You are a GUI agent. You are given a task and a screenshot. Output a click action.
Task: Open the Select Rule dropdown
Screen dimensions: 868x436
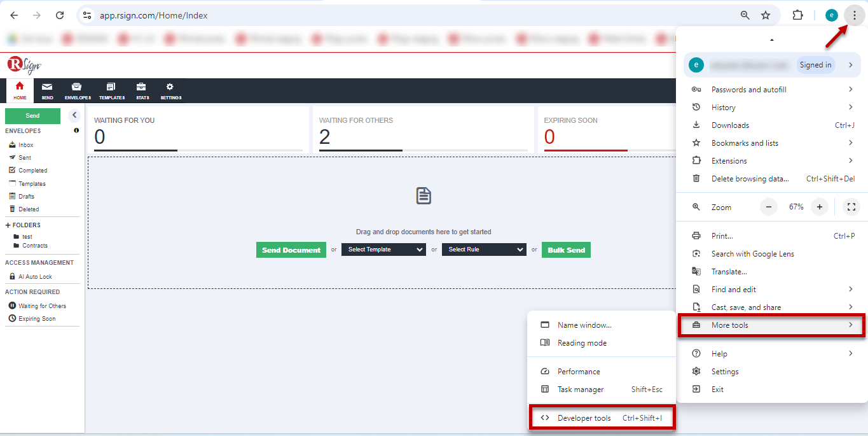tap(484, 250)
